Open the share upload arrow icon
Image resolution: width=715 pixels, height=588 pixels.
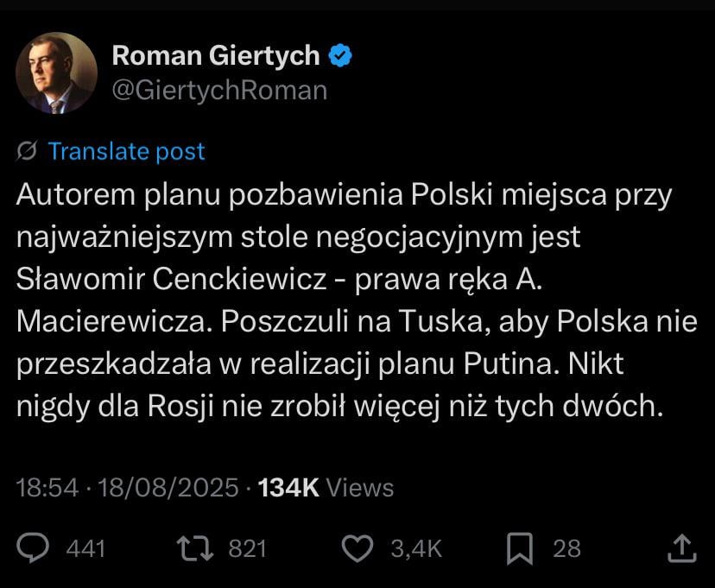(682, 548)
